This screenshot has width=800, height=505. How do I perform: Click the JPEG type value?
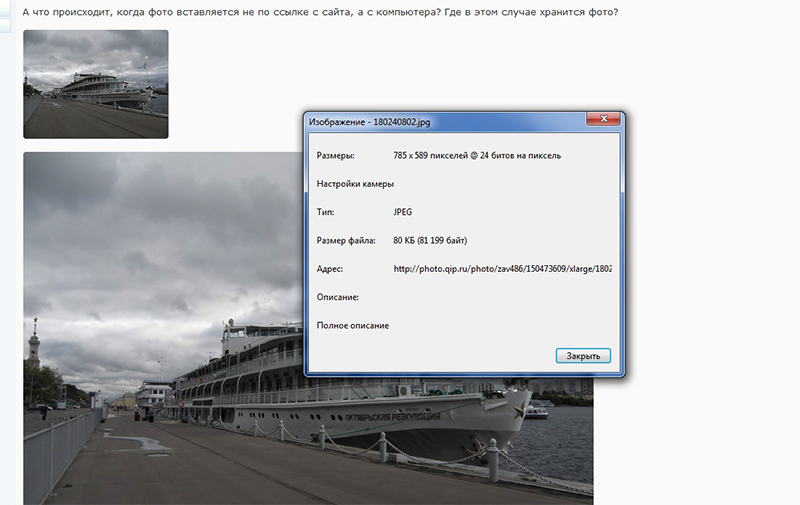coord(403,212)
